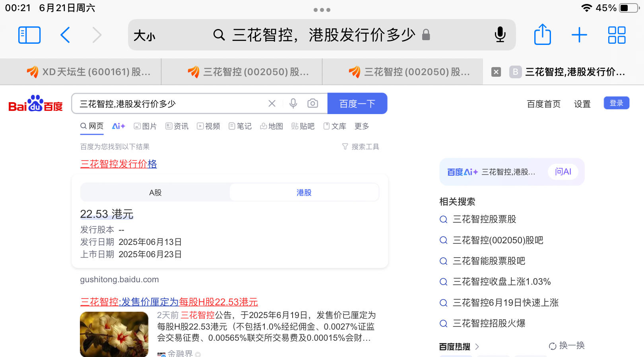Open the flower thumbnail image of article
The image size is (644, 357).
(x=114, y=334)
